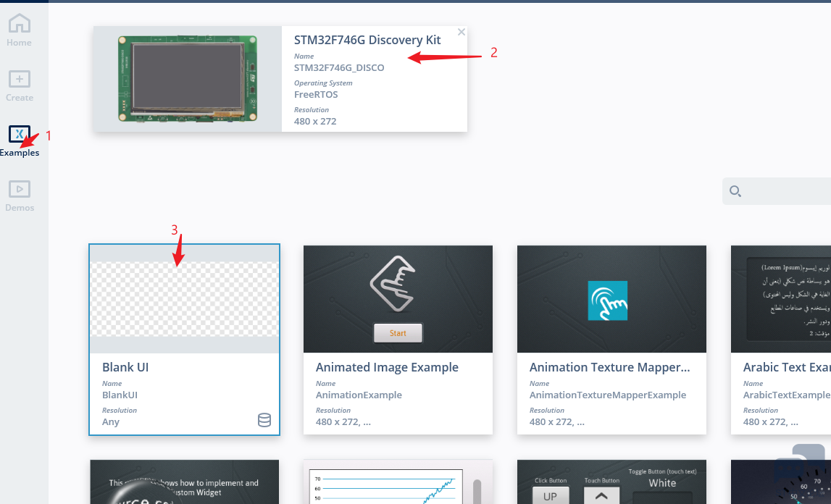
Task: Close the STM32F746G Discovery Kit card
Action: pos(461,33)
